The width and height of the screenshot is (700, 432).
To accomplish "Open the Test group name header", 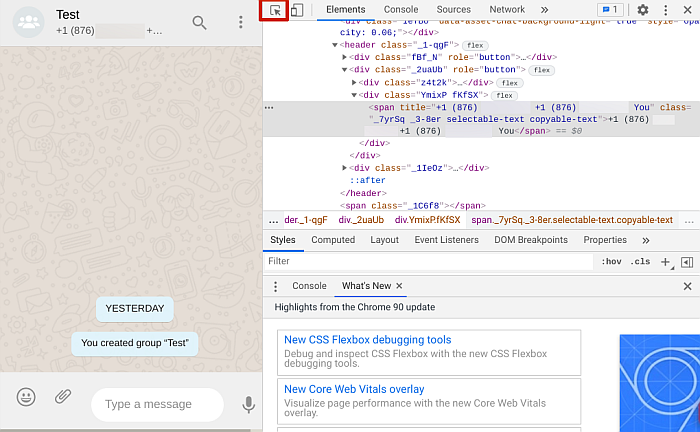I will click(x=67, y=15).
